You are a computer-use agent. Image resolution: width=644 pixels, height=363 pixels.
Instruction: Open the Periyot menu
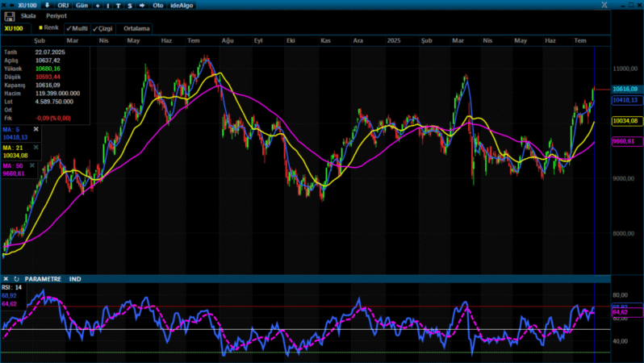pos(56,16)
